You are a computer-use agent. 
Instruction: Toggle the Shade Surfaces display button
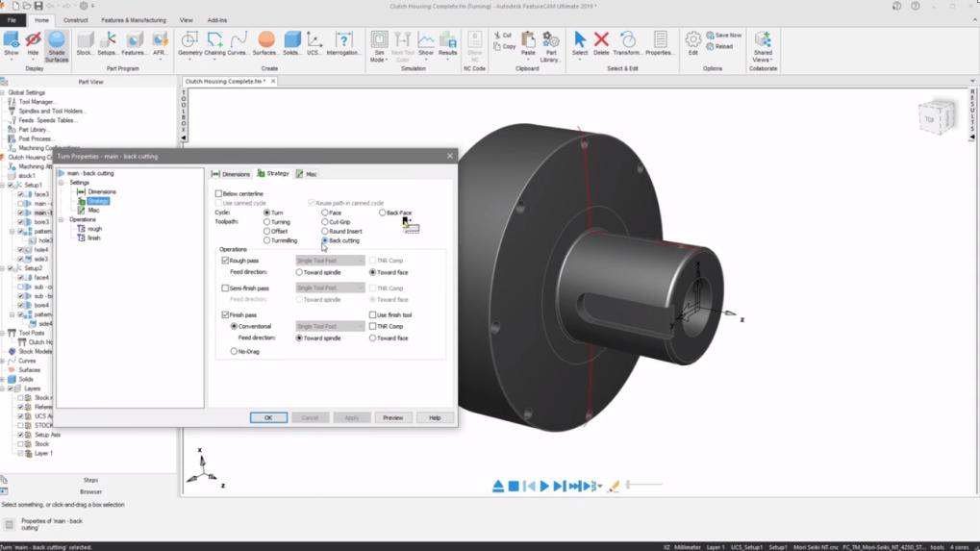[x=56, y=46]
